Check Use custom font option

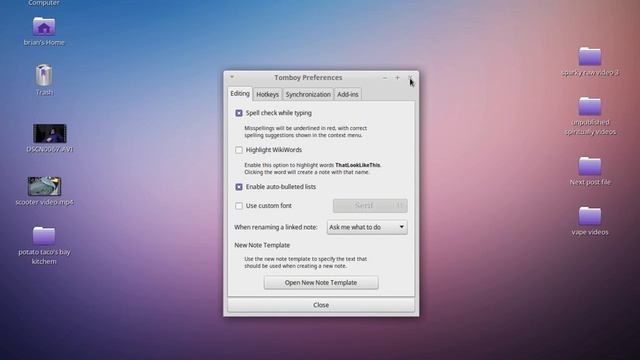coord(239,206)
